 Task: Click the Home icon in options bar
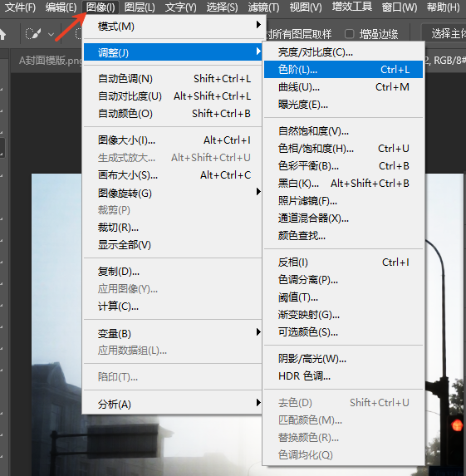click(x=2, y=34)
